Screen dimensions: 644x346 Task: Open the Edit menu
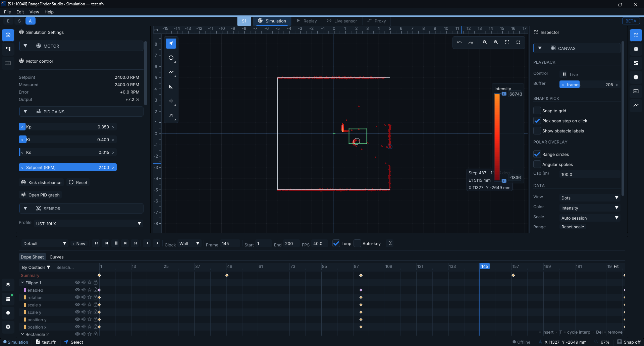tap(20, 12)
